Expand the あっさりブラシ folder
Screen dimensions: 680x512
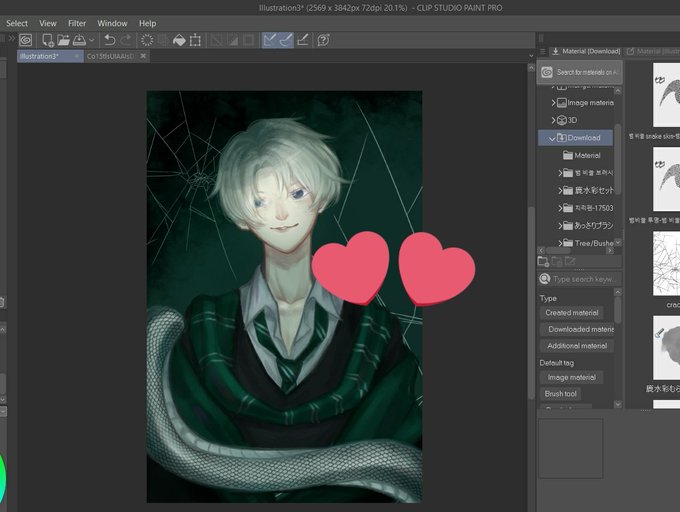[560, 226]
